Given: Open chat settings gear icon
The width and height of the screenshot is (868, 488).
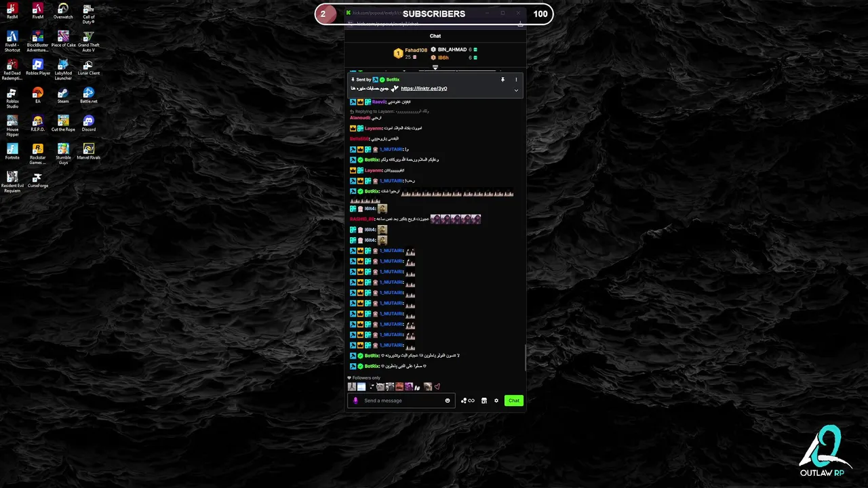Looking at the screenshot, I should pos(496,401).
